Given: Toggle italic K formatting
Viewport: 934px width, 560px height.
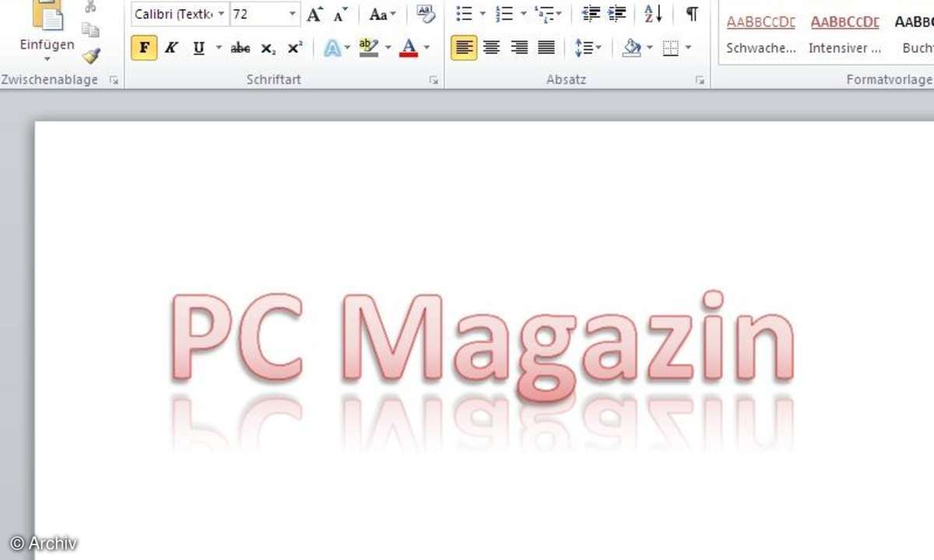Looking at the screenshot, I should (171, 48).
